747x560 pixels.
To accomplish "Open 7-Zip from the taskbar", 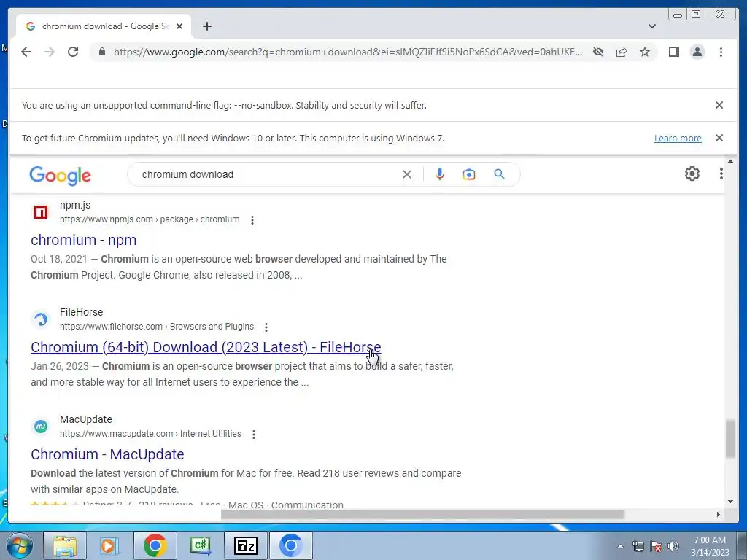I will pos(245,545).
